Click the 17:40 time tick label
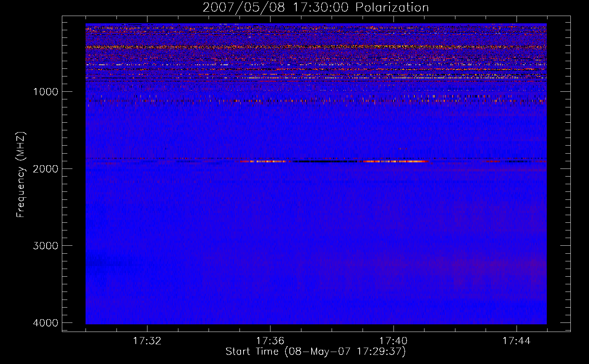The width and height of the screenshot is (589, 364). 394,341
